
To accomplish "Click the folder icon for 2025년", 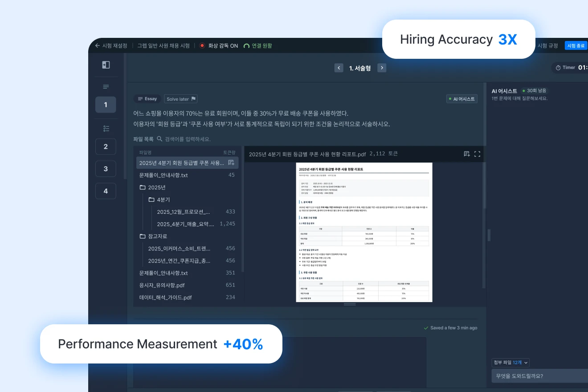I will pyautogui.click(x=143, y=188).
